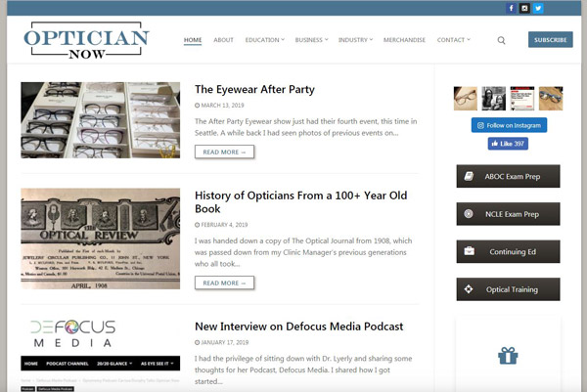Open the Defocus Media thumbnail image
This screenshot has width=587, height=392.
pyautogui.click(x=101, y=355)
